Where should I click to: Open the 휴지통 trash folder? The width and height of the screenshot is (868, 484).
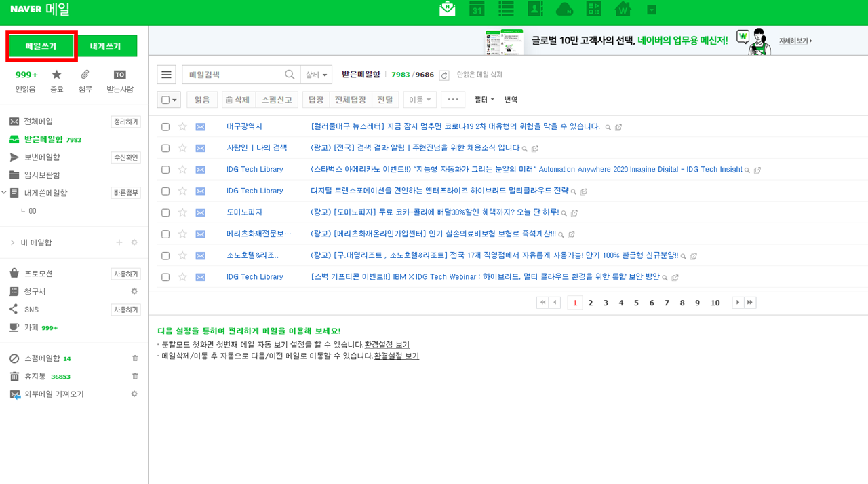point(35,376)
